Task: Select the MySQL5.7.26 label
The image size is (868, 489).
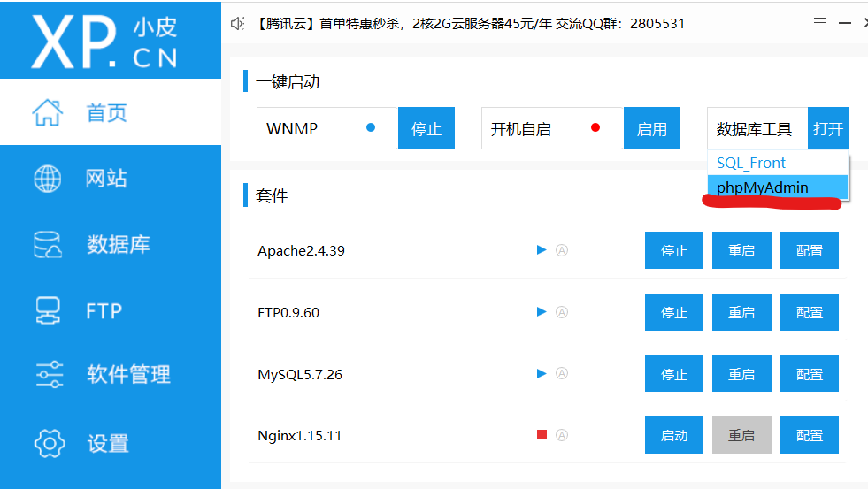Action: pyautogui.click(x=300, y=375)
